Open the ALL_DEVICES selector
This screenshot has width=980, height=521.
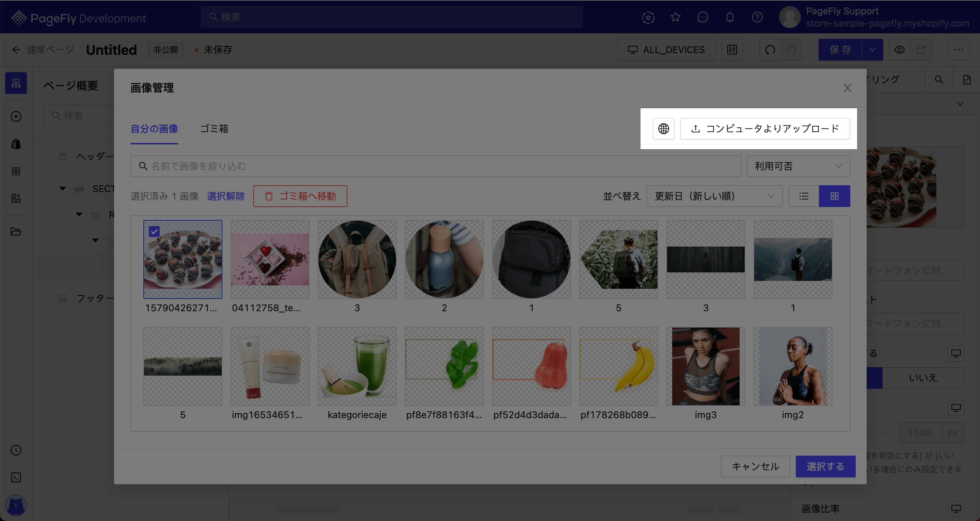click(x=666, y=50)
